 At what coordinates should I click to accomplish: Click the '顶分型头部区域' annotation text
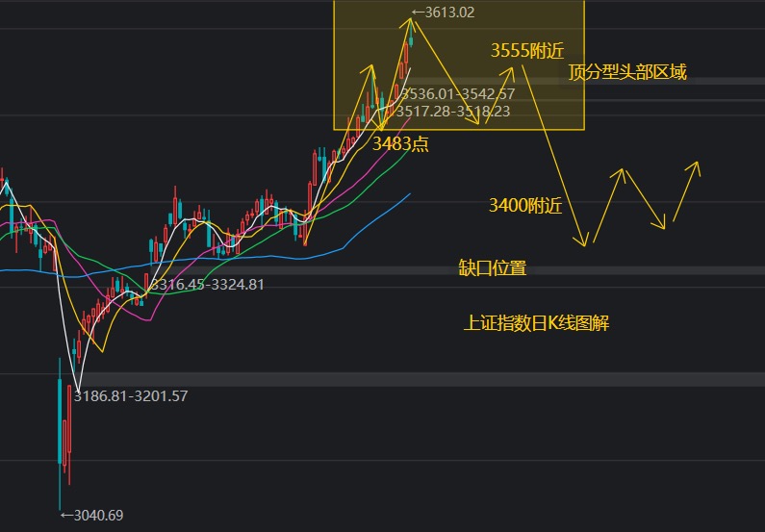click(x=627, y=72)
